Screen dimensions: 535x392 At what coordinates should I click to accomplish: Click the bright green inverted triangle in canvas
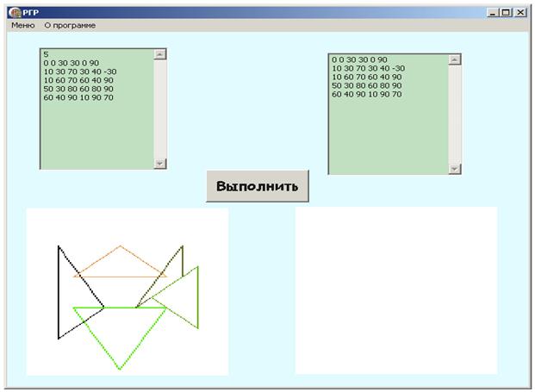point(120,339)
